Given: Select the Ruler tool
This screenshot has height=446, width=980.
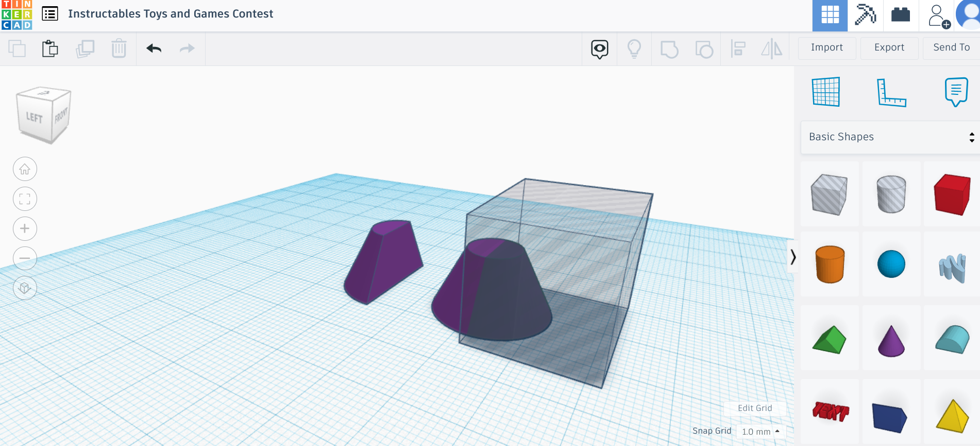Looking at the screenshot, I should [891, 93].
